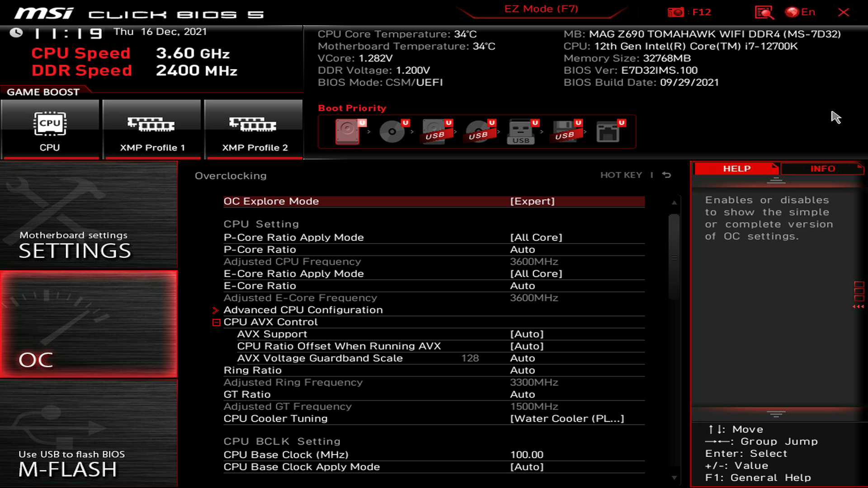Collapse the CPU AVX Control group

pyautogui.click(x=216, y=322)
